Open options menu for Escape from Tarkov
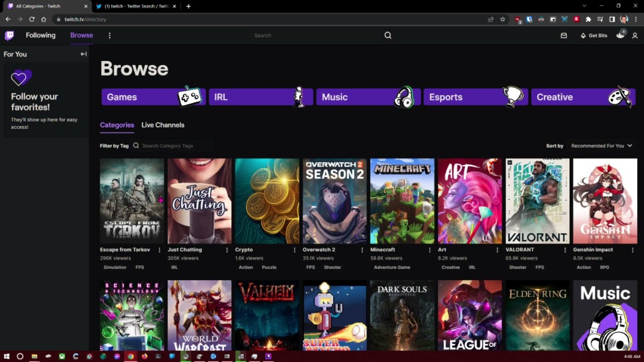Image resolution: width=644 pixels, height=362 pixels. point(159,250)
